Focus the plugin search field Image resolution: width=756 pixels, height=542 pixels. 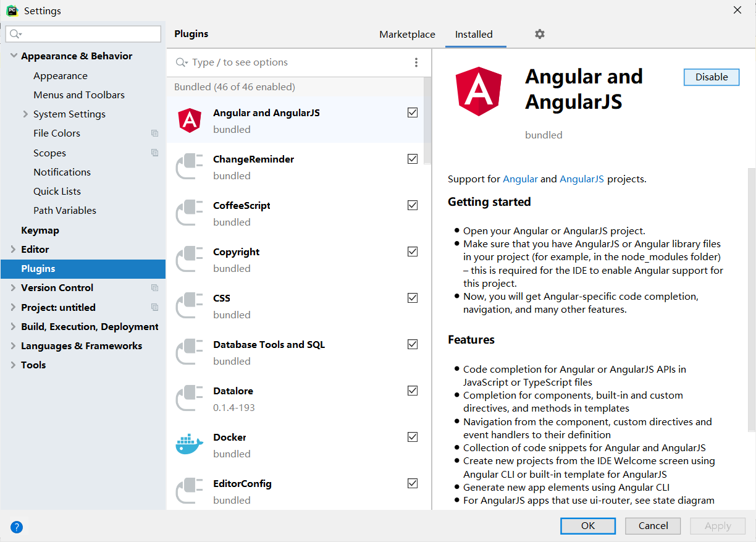(300, 62)
